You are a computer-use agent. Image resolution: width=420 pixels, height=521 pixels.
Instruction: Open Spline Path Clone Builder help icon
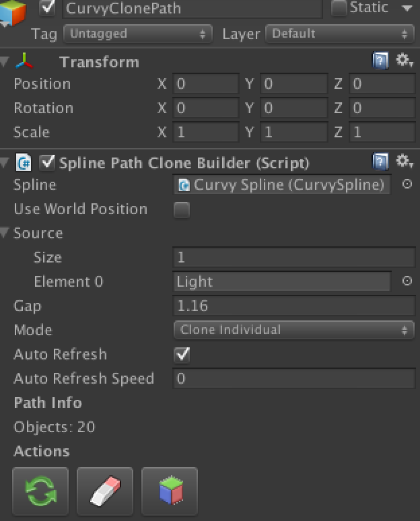click(x=380, y=162)
